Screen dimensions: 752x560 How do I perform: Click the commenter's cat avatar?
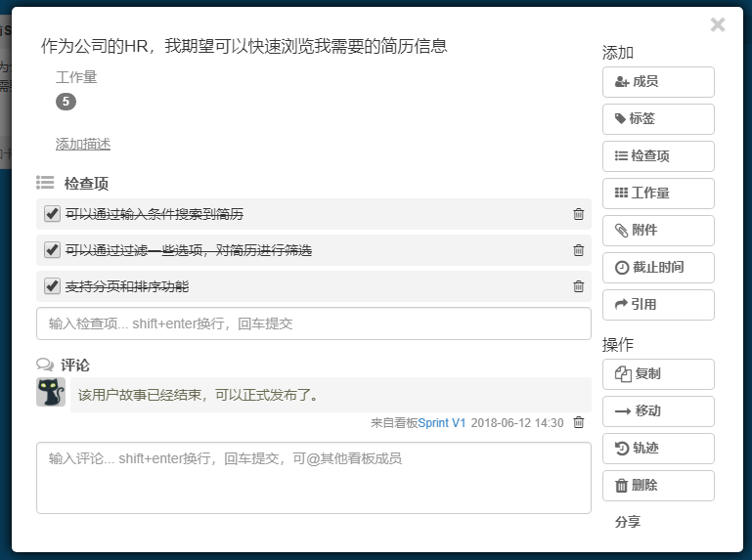(x=51, y=392)
